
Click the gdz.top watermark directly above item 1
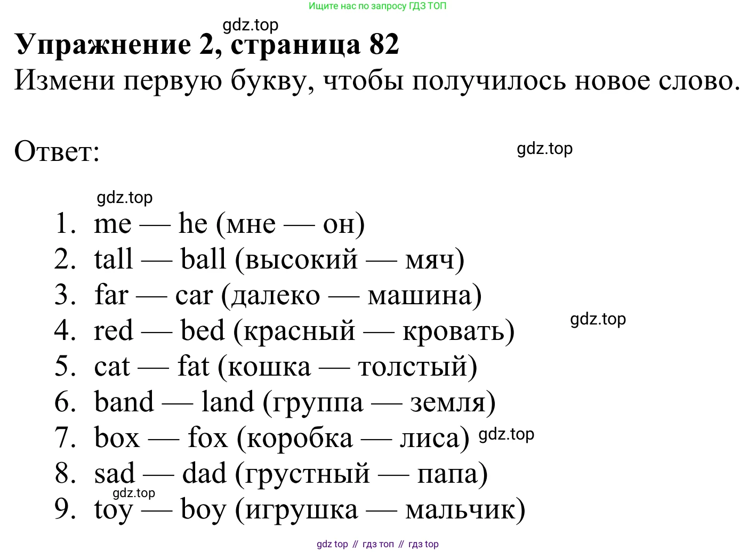pos(125,198)
